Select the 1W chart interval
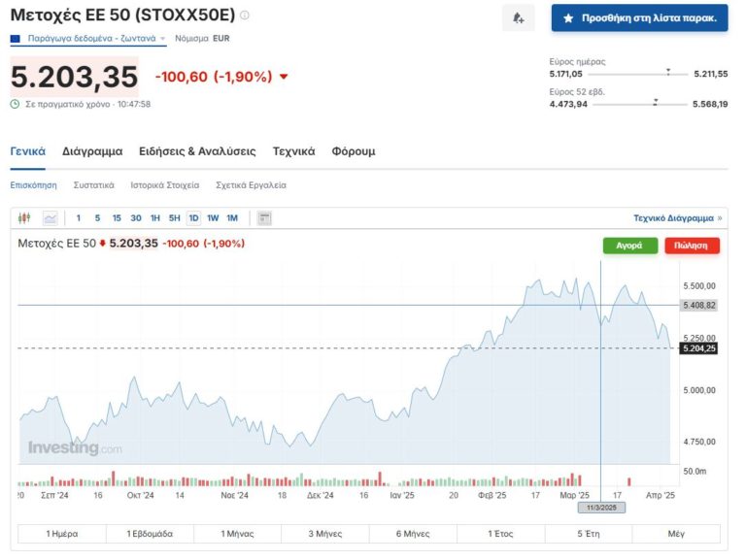Screen dimensions: 746x560 coord(213,218)
